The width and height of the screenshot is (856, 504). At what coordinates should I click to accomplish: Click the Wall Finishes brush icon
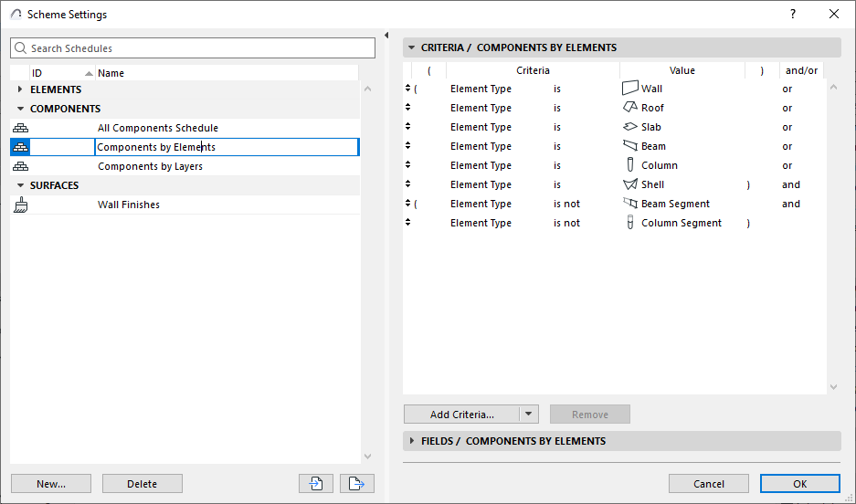[x=20, y=205]
